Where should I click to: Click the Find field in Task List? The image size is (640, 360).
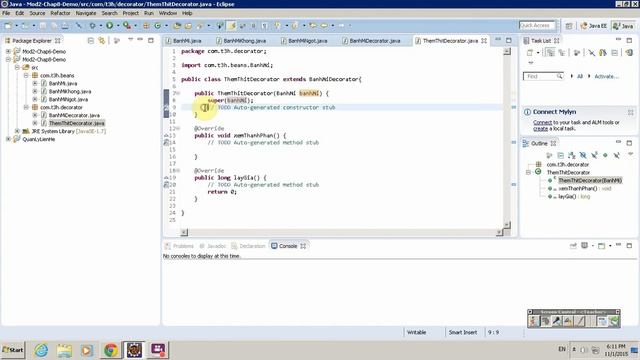543,76
